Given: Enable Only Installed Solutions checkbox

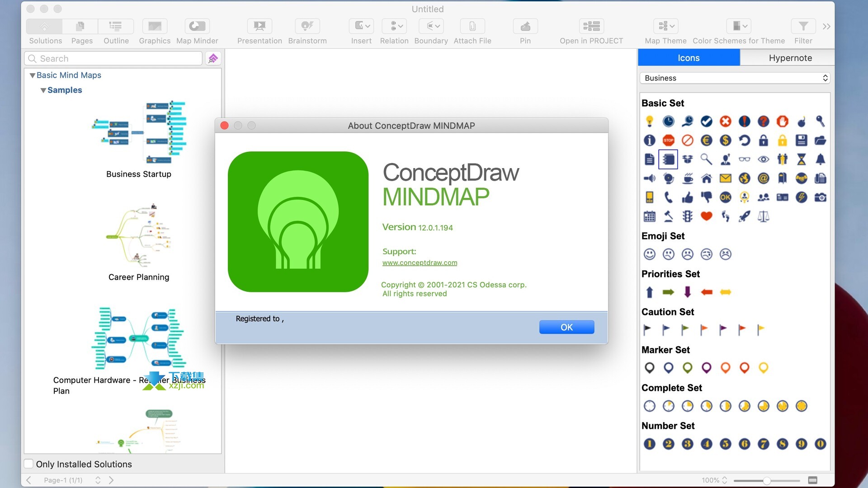Looking at the screenshot, I should (28, 464).
